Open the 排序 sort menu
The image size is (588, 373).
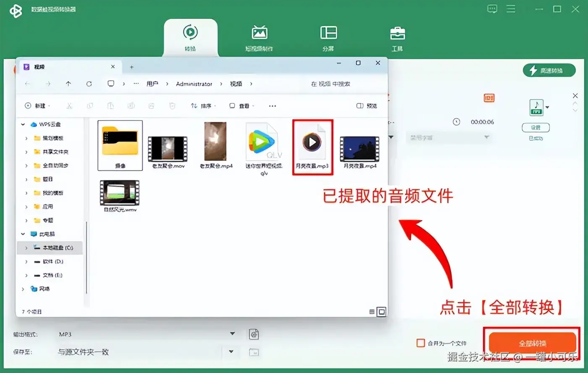click(203, 106)
